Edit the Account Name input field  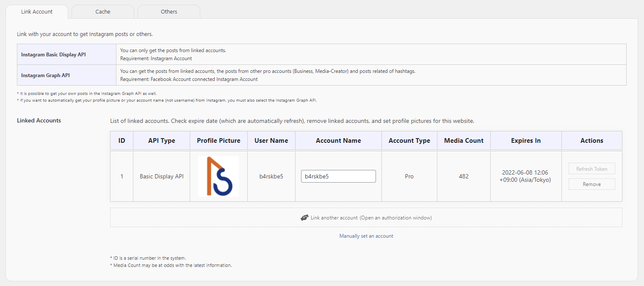338,176
